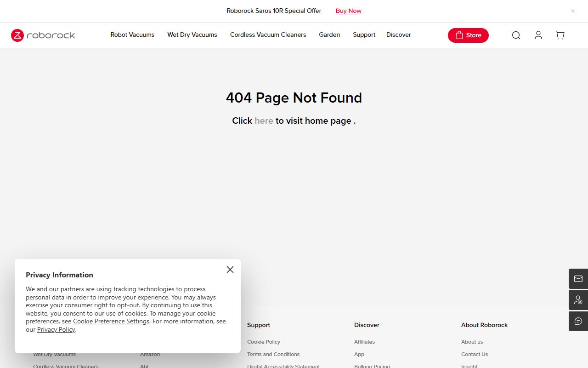Viewport: 588px width, 368px height.
Task: Click Roborock Saros 10R Special Offer text
Action: [x=274, y=11]
